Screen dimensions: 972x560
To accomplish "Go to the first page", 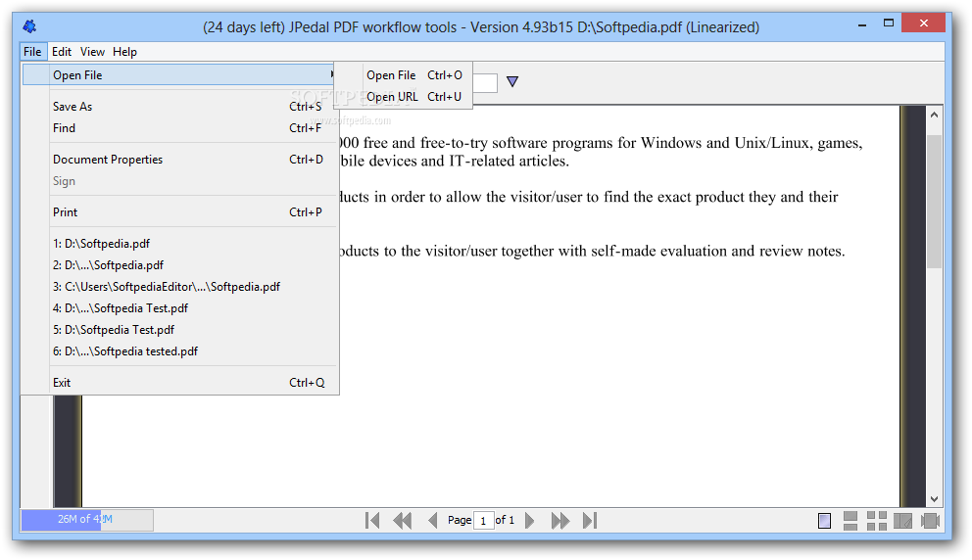I will click(x=372, y=521).
